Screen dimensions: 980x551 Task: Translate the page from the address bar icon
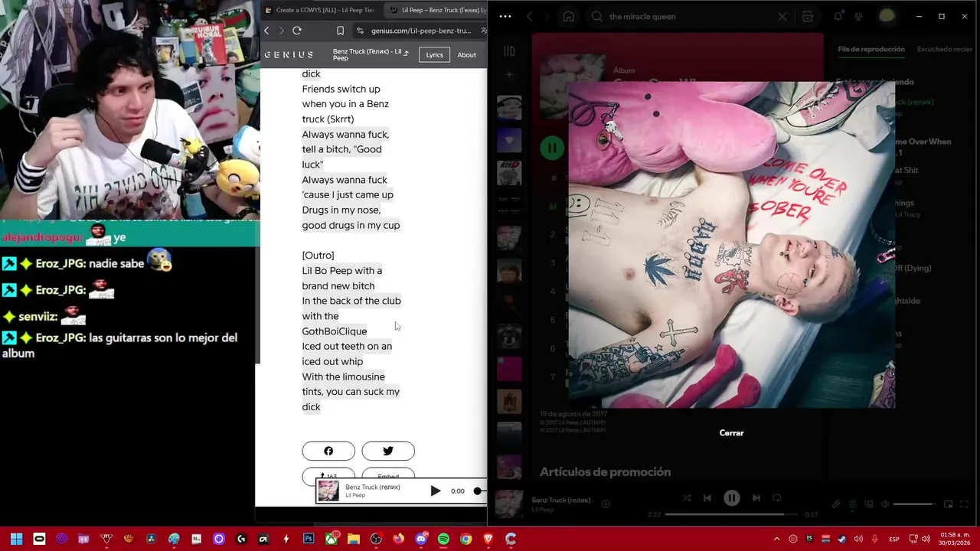point(483,31)
